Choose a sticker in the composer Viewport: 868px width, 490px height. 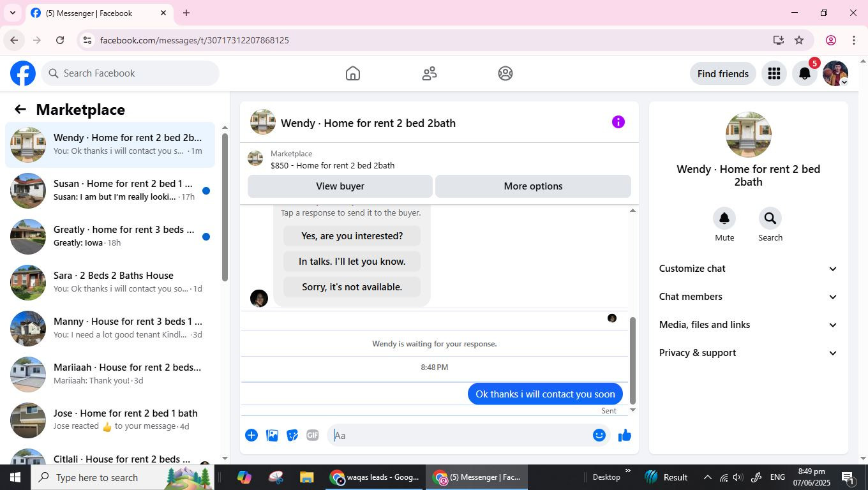(292, 435)
